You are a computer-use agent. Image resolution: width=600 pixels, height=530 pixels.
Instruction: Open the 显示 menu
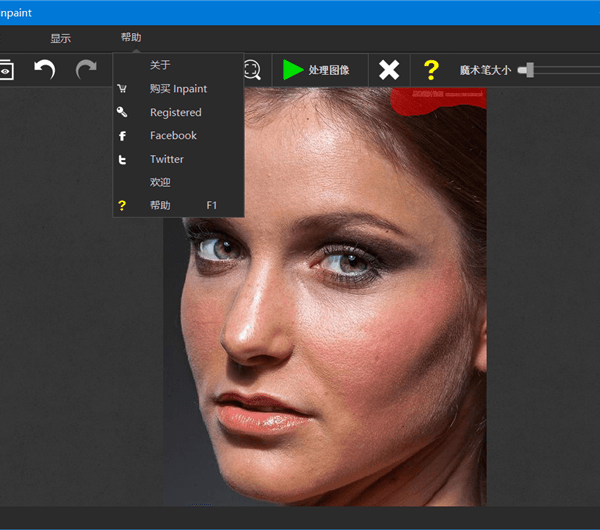tap(61, 38)
